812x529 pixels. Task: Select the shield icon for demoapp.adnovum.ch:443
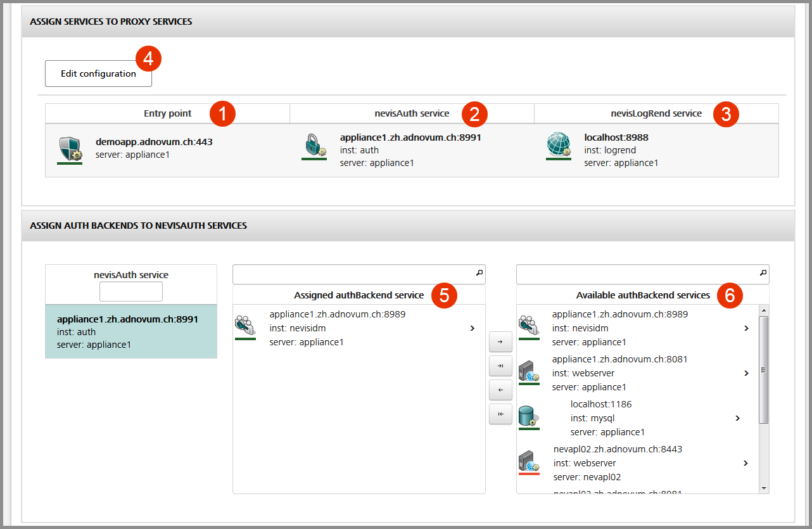69,149
